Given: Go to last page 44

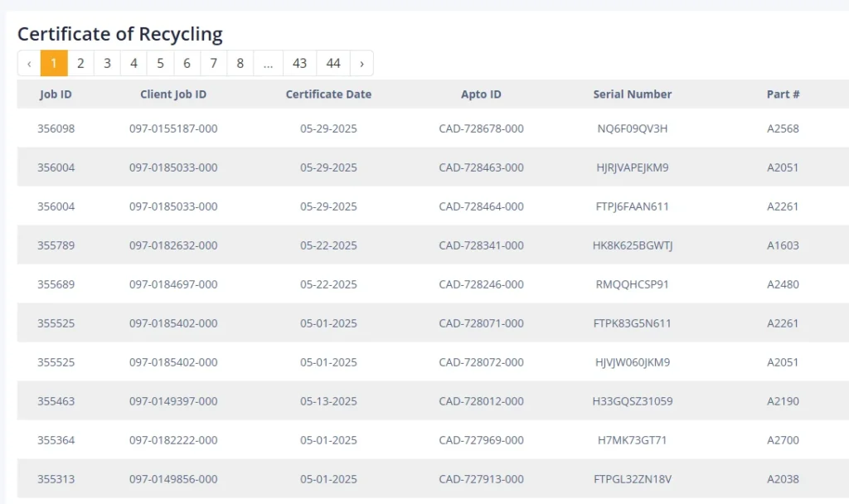Looking at the screenshot, I should pos(333,63).
